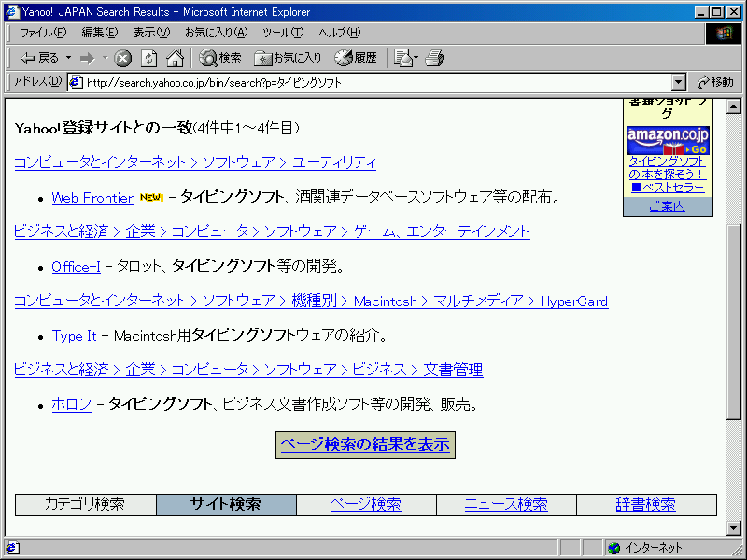Open the ベストセラー link
This screenshot has width=747, height=560.
tap(668, 188)
